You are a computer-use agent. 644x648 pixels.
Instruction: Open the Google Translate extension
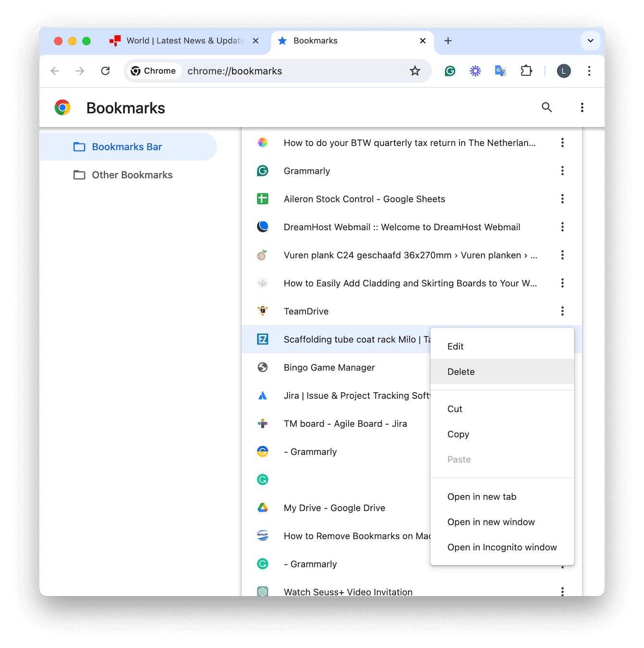coord(500,71)
